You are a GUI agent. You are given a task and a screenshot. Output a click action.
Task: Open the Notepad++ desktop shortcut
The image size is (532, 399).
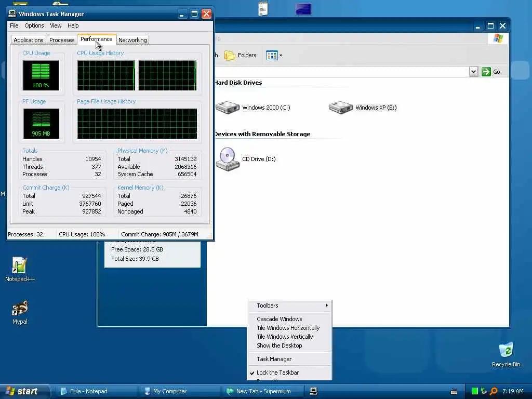(x=19, y=265)
